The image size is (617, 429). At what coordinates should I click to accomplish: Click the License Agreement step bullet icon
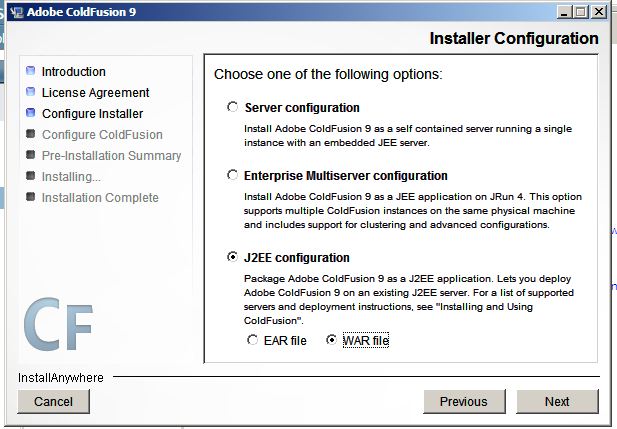(x=31, y=93)
